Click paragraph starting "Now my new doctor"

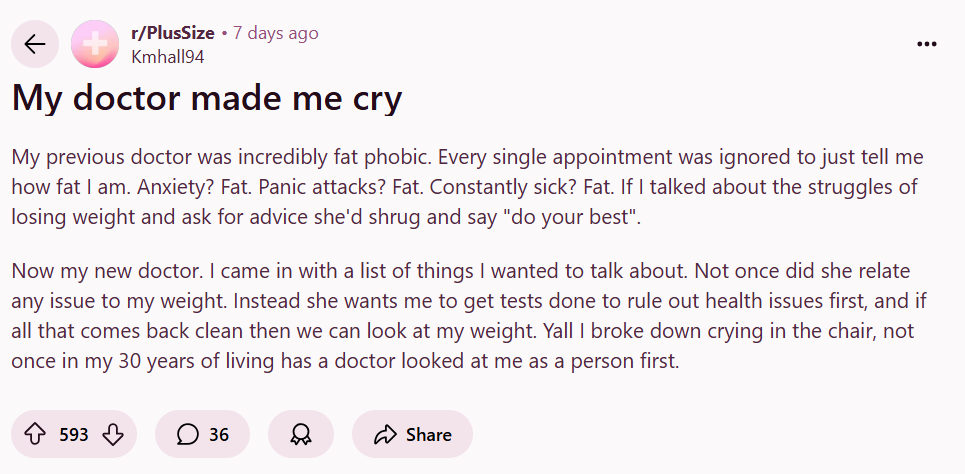[x=469, y=316]
